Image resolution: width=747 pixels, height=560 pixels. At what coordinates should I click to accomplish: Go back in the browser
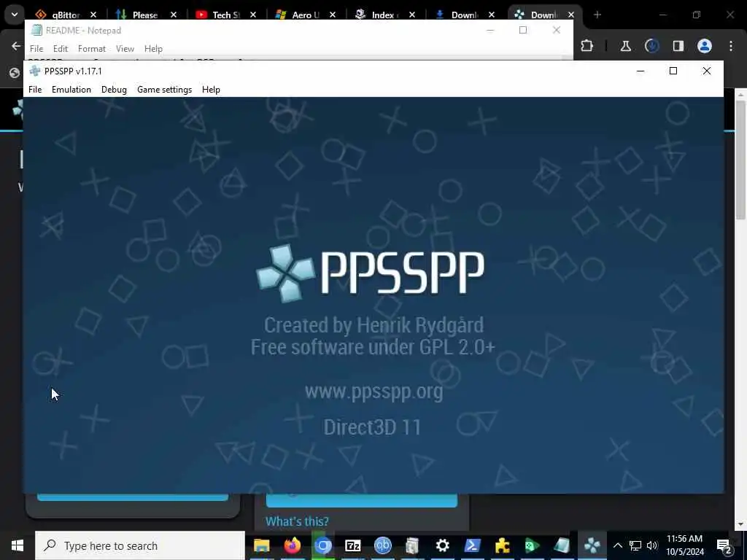point(16,46)
